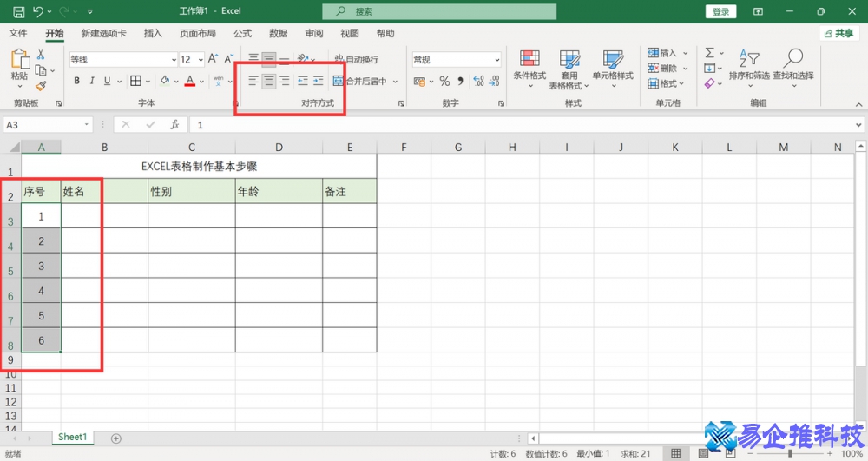Screen dimensions: 868x461
Task: Open 格式 cell format menu
Action: pos(666,83)
